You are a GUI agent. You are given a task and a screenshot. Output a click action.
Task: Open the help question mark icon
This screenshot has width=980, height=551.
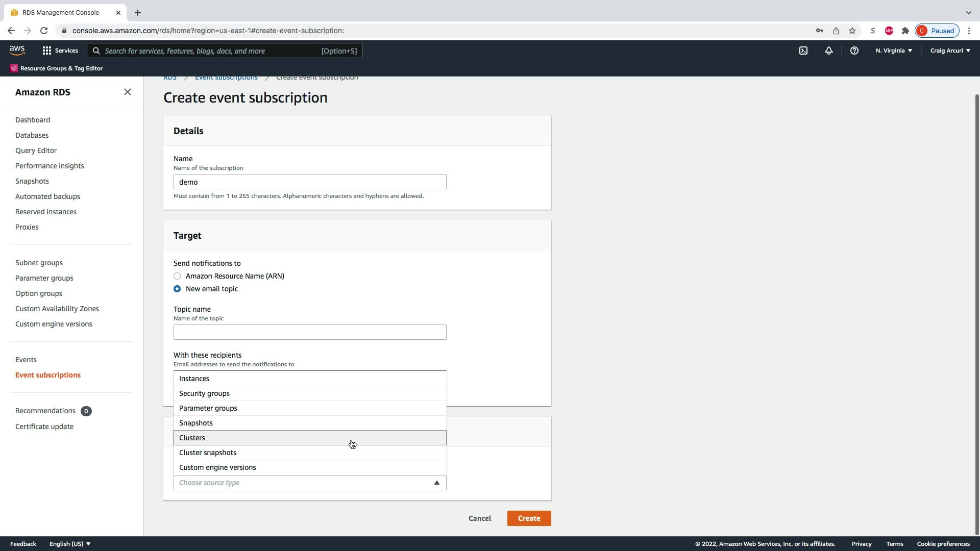pyautogui.click(x=854, y=51)
